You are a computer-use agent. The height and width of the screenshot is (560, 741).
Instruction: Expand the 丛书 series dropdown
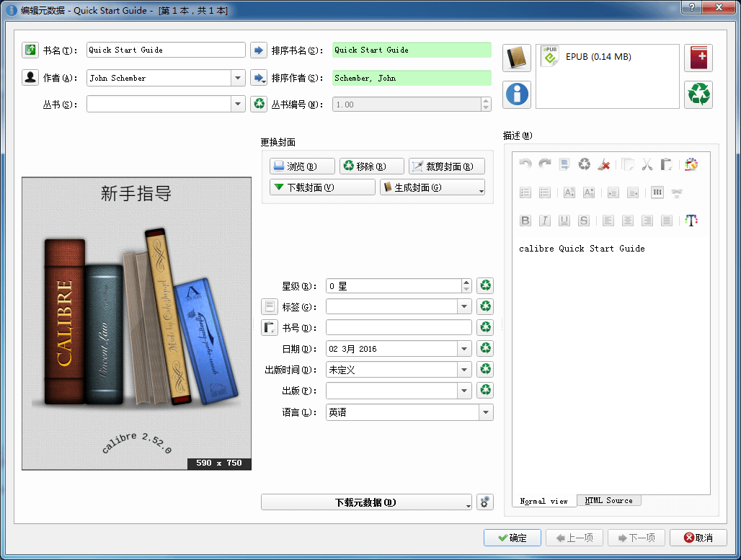[238, 104]
